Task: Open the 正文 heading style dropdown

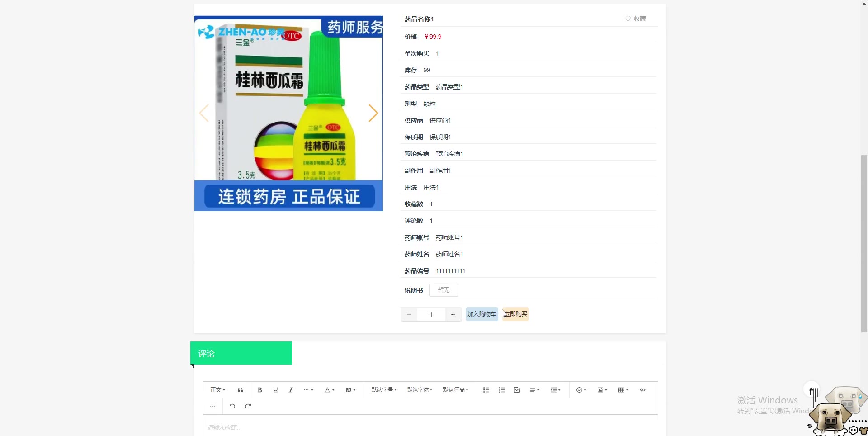Action: pyautogui.click(x=217, y=390)
